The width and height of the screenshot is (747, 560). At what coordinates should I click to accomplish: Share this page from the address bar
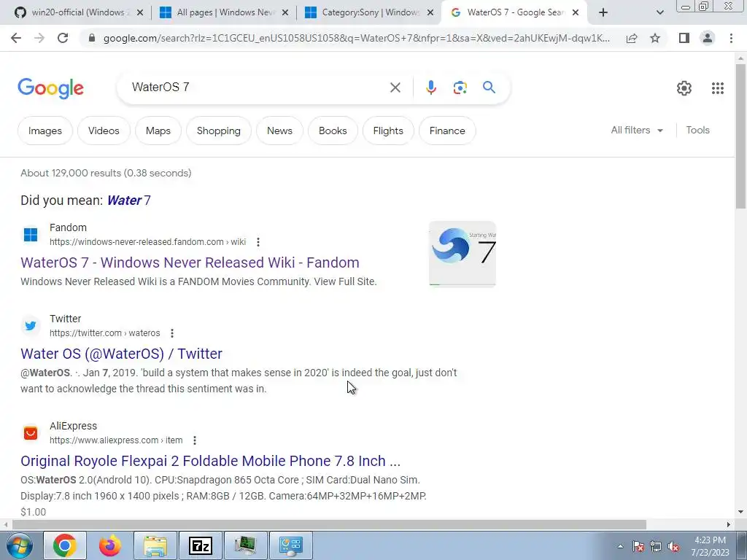click(x=632, y=39)
